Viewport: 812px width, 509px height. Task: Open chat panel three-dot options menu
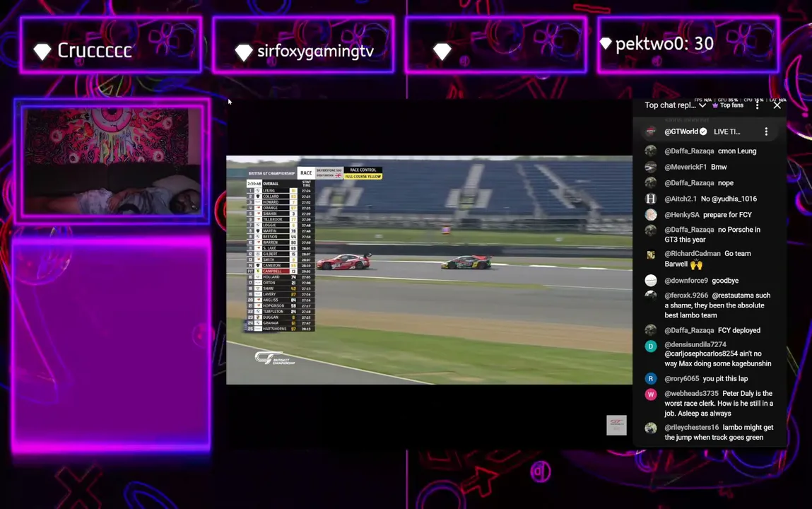(x=757, y=105)
